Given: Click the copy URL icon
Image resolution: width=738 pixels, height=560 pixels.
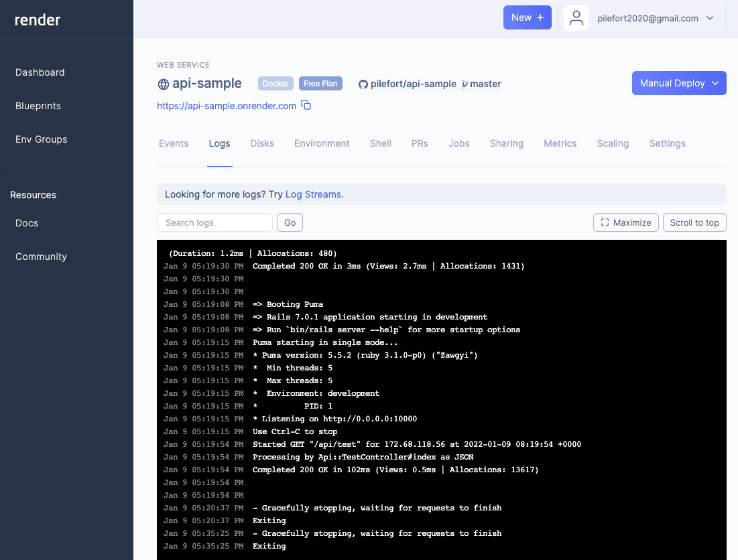Looking at the screenshot, I should (x=306, y=105).
